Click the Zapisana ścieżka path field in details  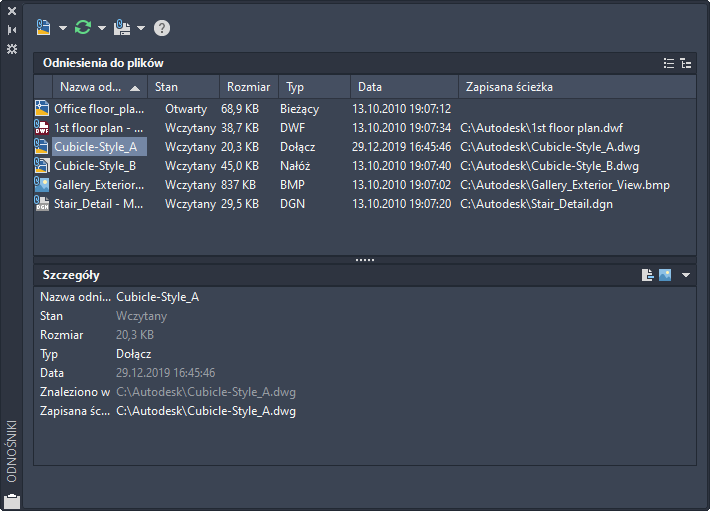coord(206,411)
